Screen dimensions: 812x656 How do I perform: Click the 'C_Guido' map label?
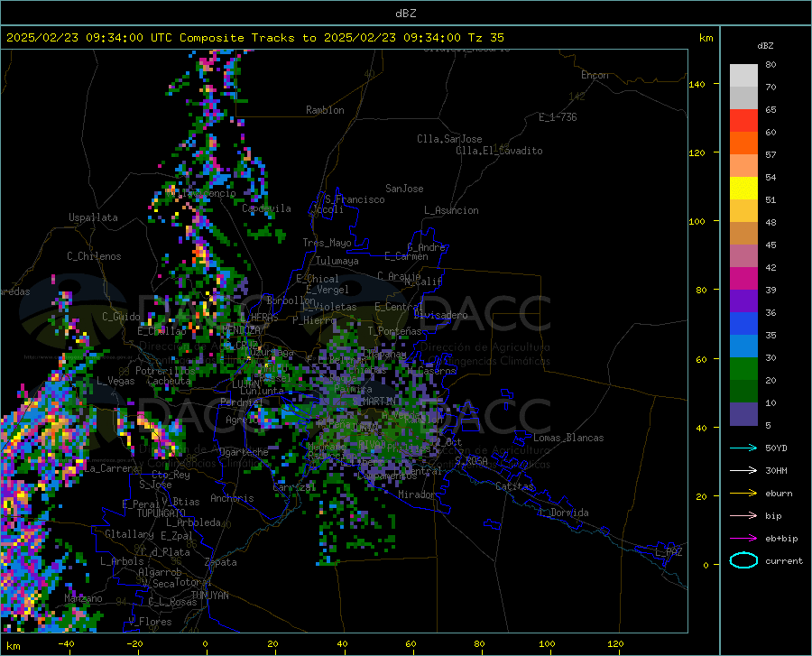click(121, 317)
